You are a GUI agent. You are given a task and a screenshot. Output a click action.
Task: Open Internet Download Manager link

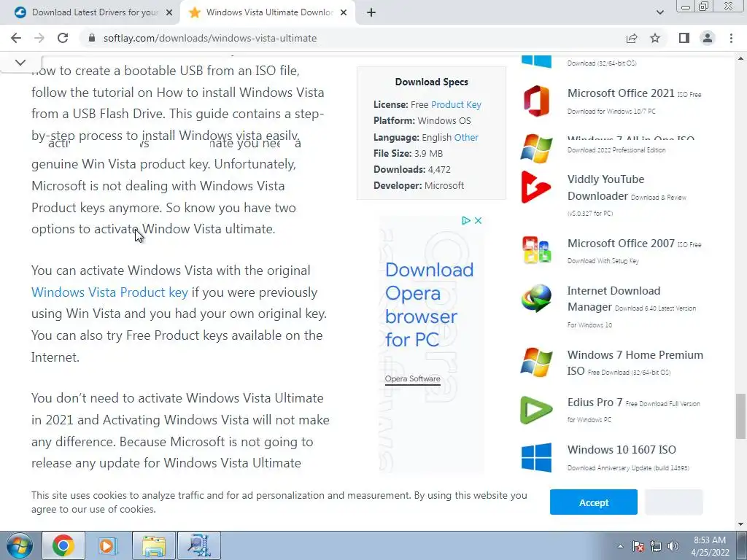tap(614, 298)
